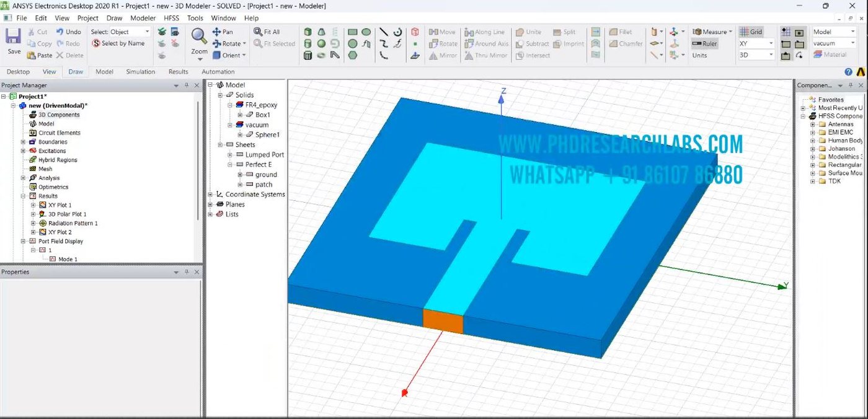The height and width of the screenshot is (419, 868).
Task: Select the Draw Circle sheet tool
Action: pos(353,43)
